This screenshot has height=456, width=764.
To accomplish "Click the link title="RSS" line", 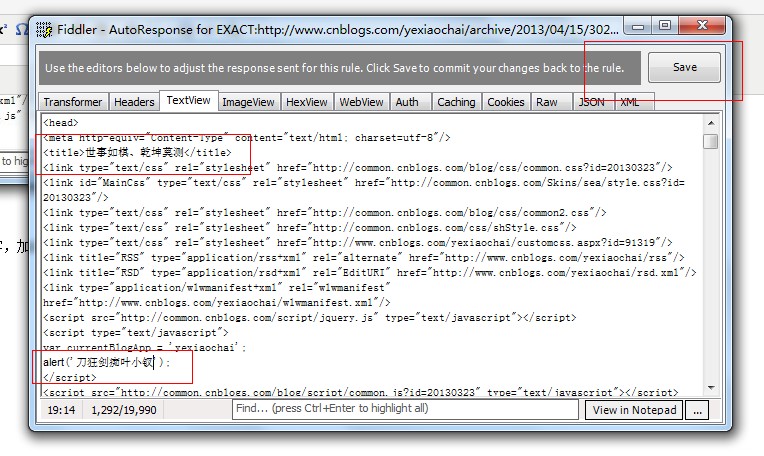I will pos(363,258).
